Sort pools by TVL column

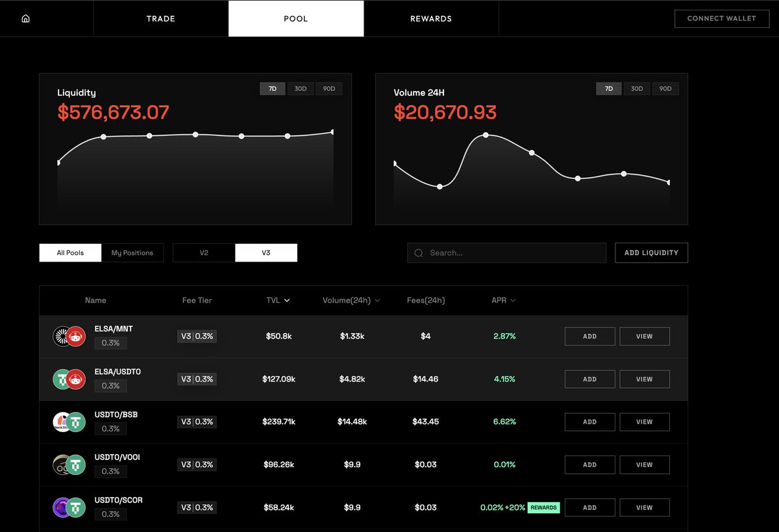pos(278,300)
